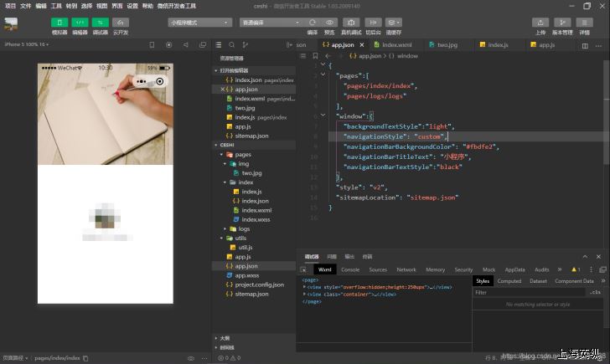The height and width of the screenshot is (364, 610).
Task: Collapse the CESHI project section
Action: 254,145
